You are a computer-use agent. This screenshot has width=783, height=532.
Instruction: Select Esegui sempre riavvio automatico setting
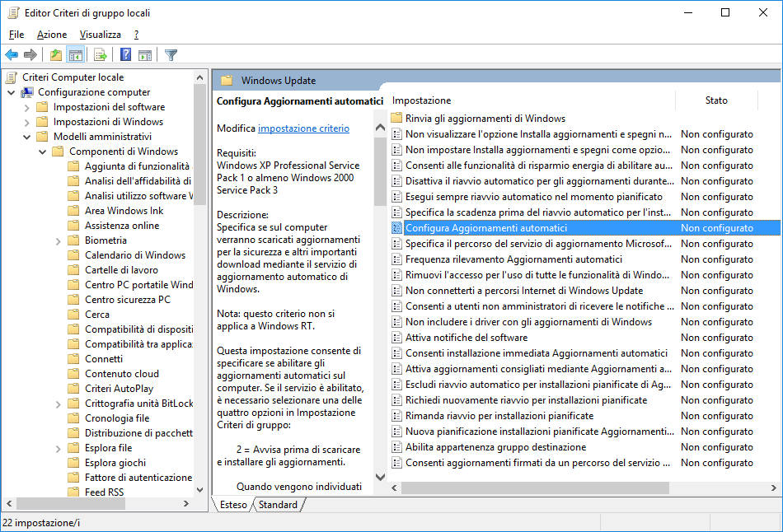click(534, 197)
